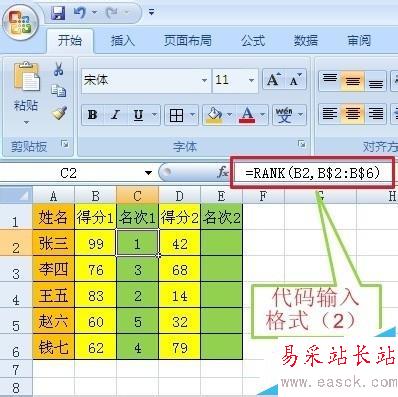This screenshot has width=398, height=397.
Task: Select the cell with score 79
Action: tap(180, 347)
